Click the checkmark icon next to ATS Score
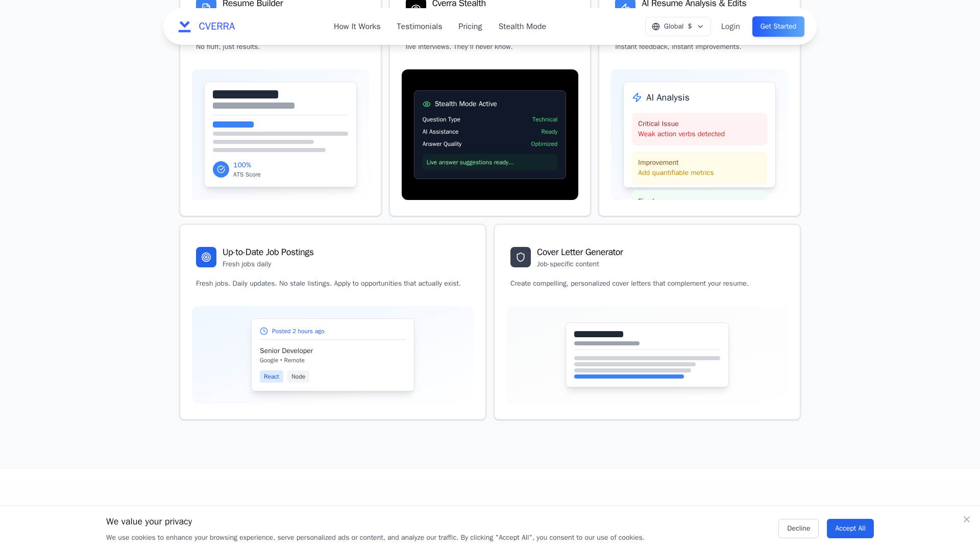The height and width of the screenshot is (551, 980). point(220,169)
